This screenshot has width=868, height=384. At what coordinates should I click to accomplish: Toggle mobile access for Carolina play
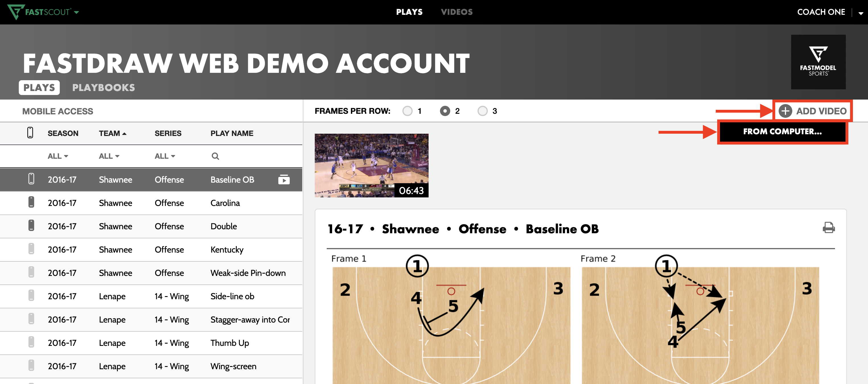click(x=31, y=203)
